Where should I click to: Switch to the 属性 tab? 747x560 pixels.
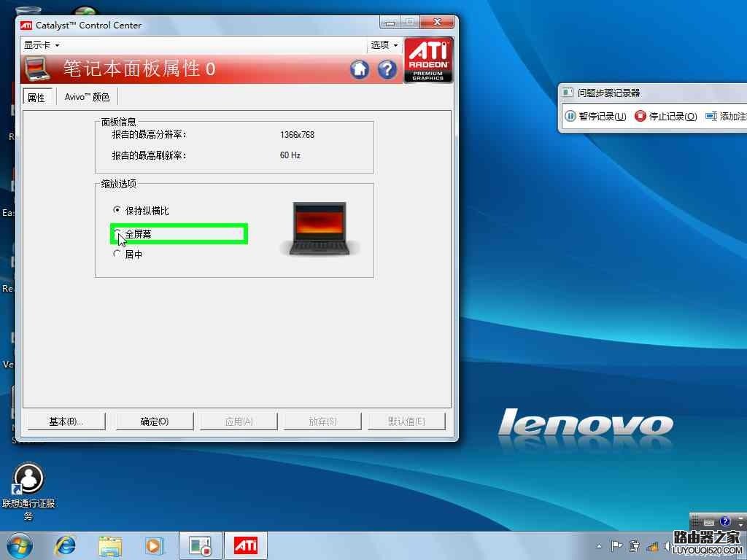[x=37, y=96]
